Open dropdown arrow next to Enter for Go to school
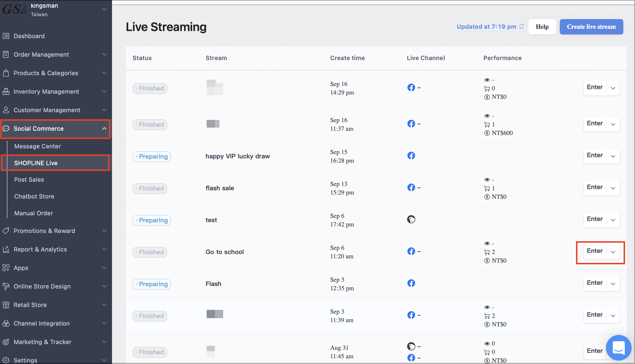Image resolution: width=635 pixels, height=364 pixels. tap(613, 252)
